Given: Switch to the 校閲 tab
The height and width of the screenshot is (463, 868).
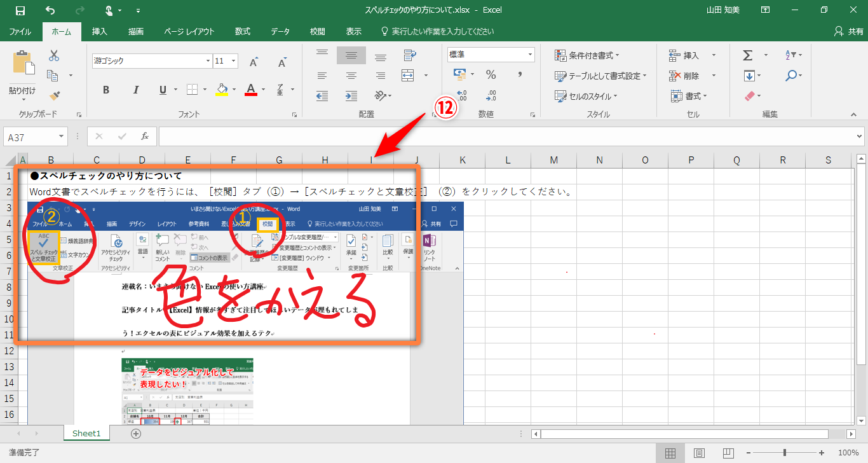Looking at the screenshot, I should point(317,31).
